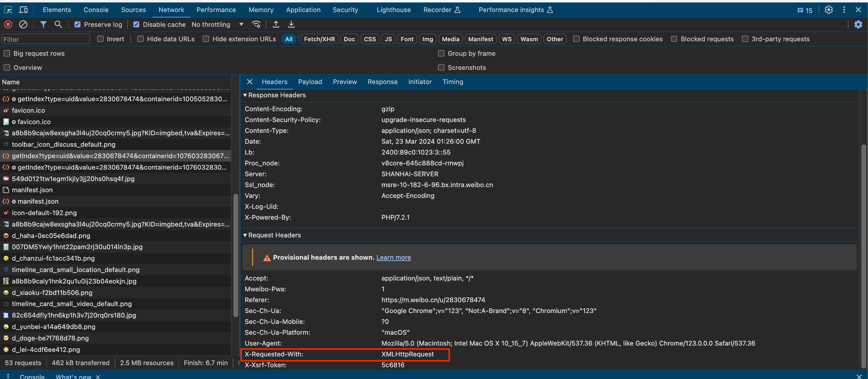Enable Group by frame
Viewport: 868px width, 379px height.
[x=441, y=53]
